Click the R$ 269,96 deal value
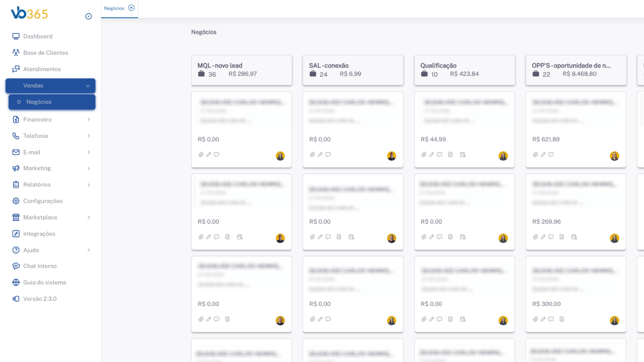The image size is (644, 362). 546,222
